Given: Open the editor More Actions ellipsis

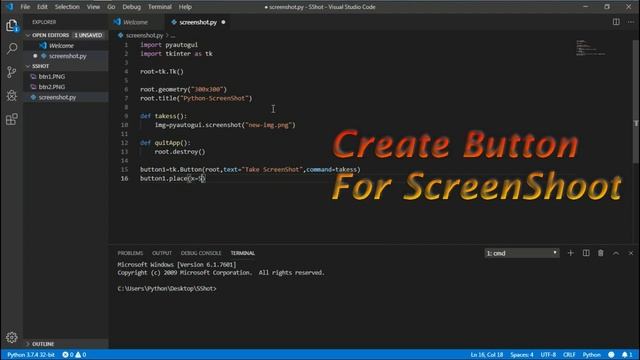Looking at the screenshot, I should pos(631,22).
